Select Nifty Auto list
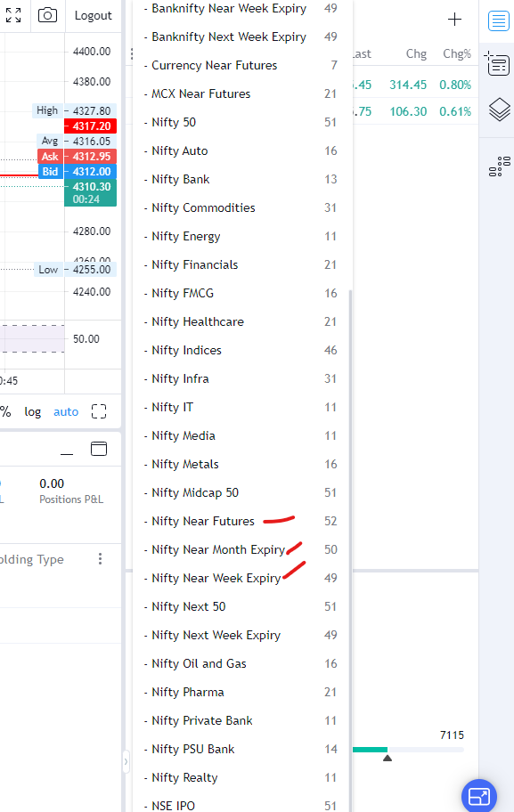Image resolution: width=514 pixels, height=812 pixels. click(x=241, y=150)
